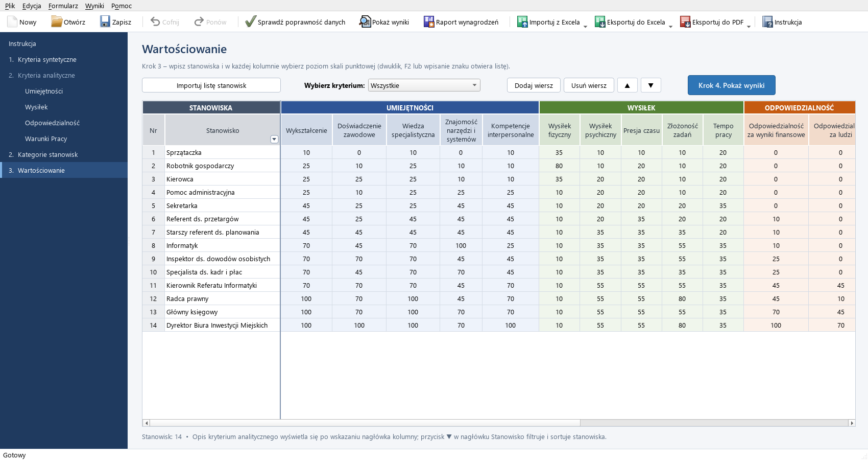Select 2. Kryteria analityczne in sidebar
Image resolution: width=868 pixels, height=460 pixels.
tap(64, 75)
